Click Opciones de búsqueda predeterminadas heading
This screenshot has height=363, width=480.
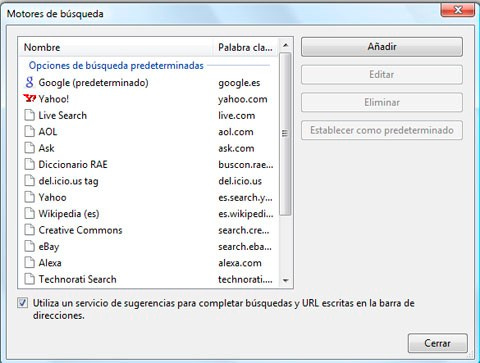(x=116, y=65)
